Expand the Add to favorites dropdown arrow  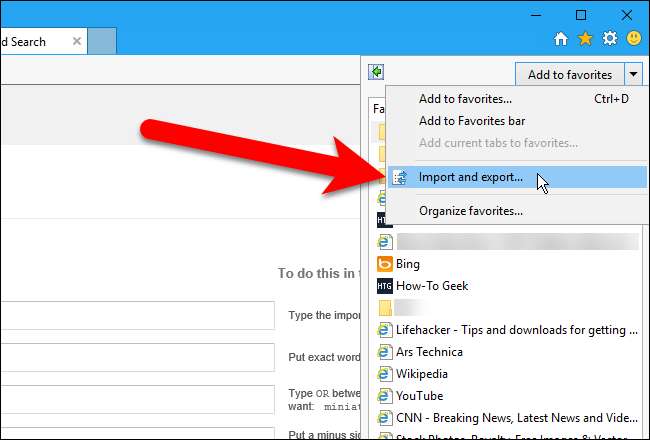633,75
